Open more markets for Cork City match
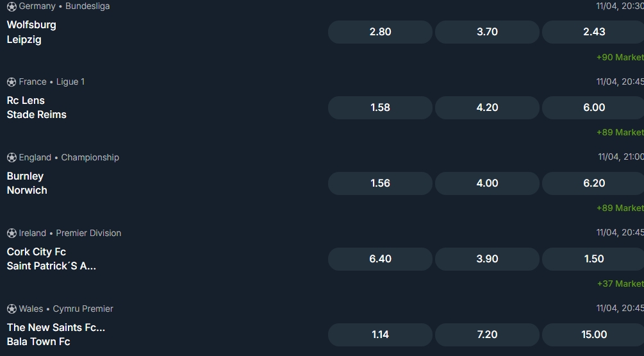Image resolution: width=644 pixels, height=356 pixels. [x=619, y=284]
